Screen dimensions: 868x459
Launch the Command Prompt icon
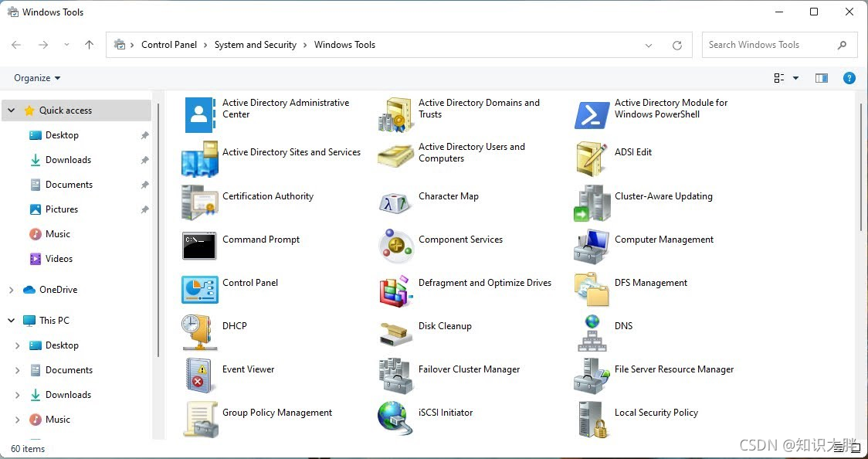point(199,246)
